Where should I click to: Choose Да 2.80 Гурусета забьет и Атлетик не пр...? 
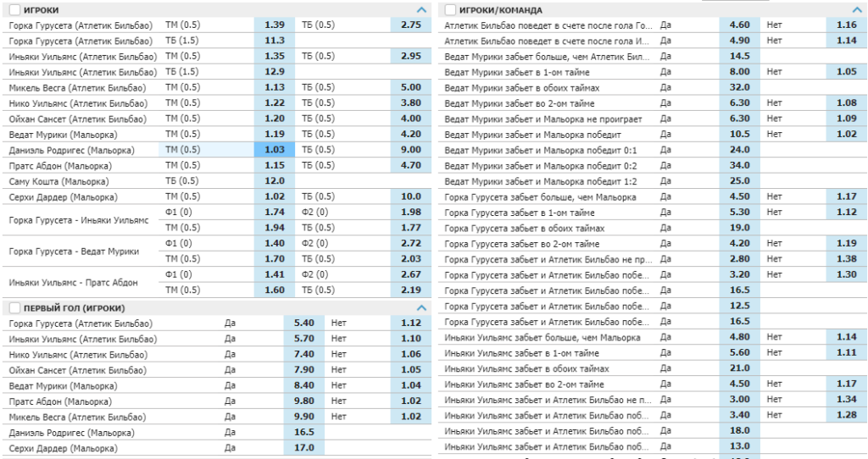(x=739, y=259)
